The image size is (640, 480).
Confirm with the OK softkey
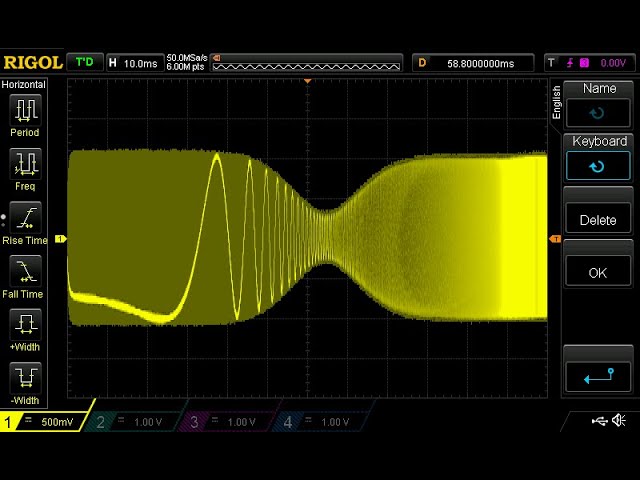click(x=598, y=273)
